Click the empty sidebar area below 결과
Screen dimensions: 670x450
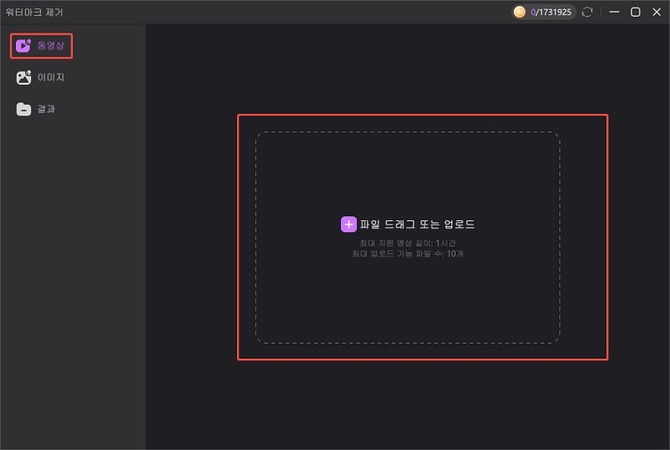coord(72,280)
